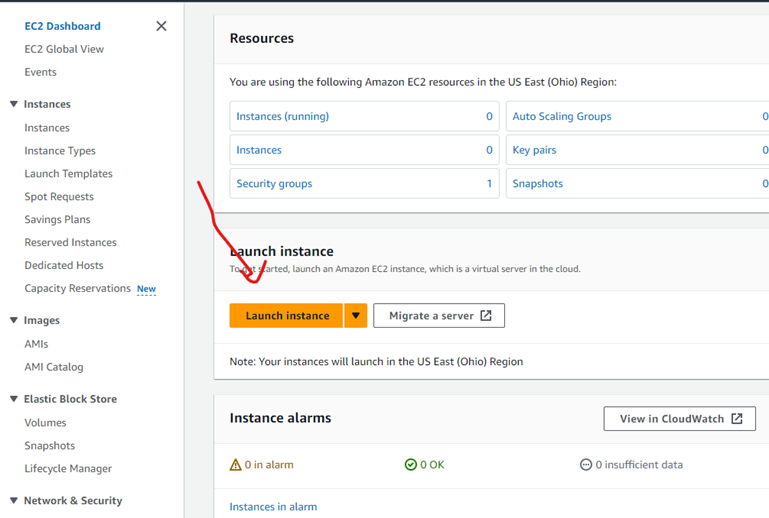Viewport: 769px width, 518px height.
Task: Go to Events in sidebar
Action: tap(41, 72)
